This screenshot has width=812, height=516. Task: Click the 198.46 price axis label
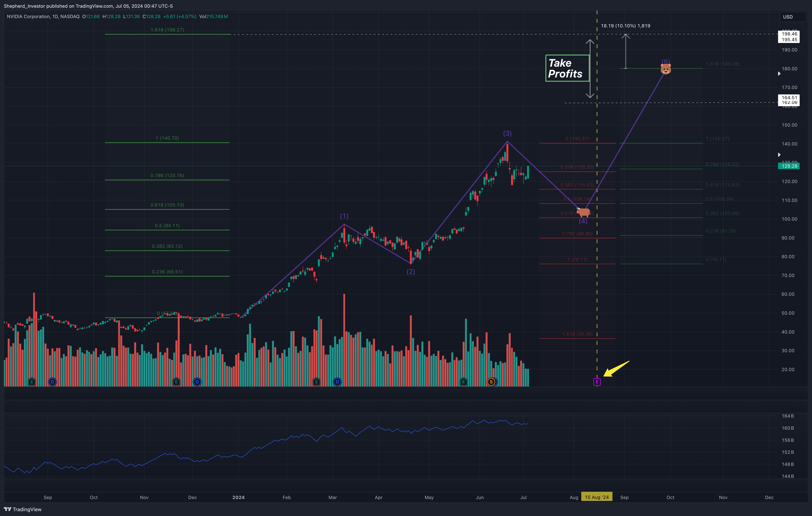[x=789, y=34]
